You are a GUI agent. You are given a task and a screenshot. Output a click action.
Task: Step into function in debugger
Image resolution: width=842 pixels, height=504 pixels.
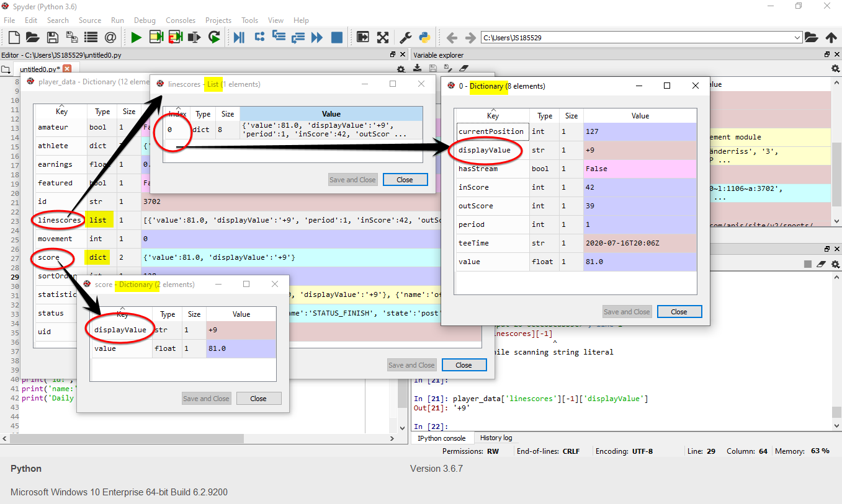point(279,37)
